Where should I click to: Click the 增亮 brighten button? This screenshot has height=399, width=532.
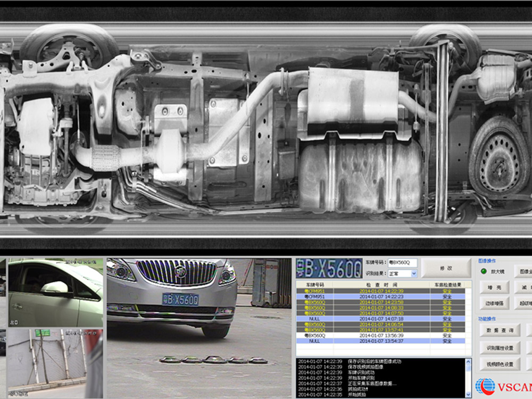493,287
